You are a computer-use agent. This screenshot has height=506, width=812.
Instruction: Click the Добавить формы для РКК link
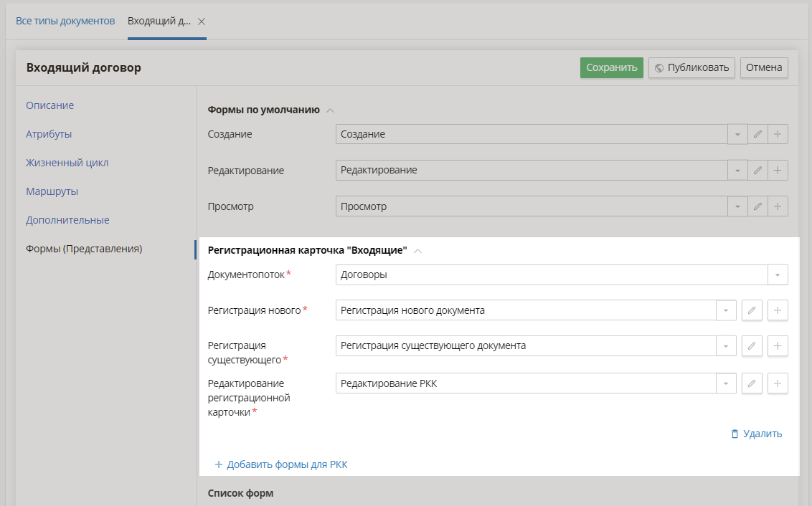[281, 464]
